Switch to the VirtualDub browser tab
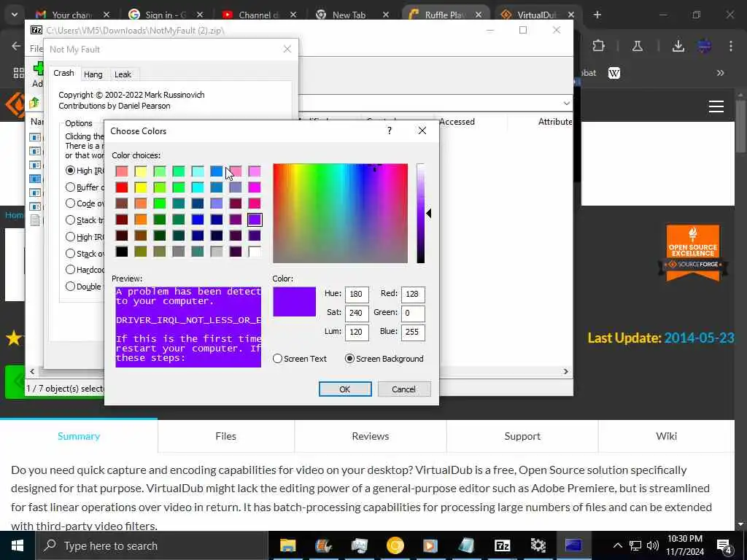 click(x=535, y=15)
